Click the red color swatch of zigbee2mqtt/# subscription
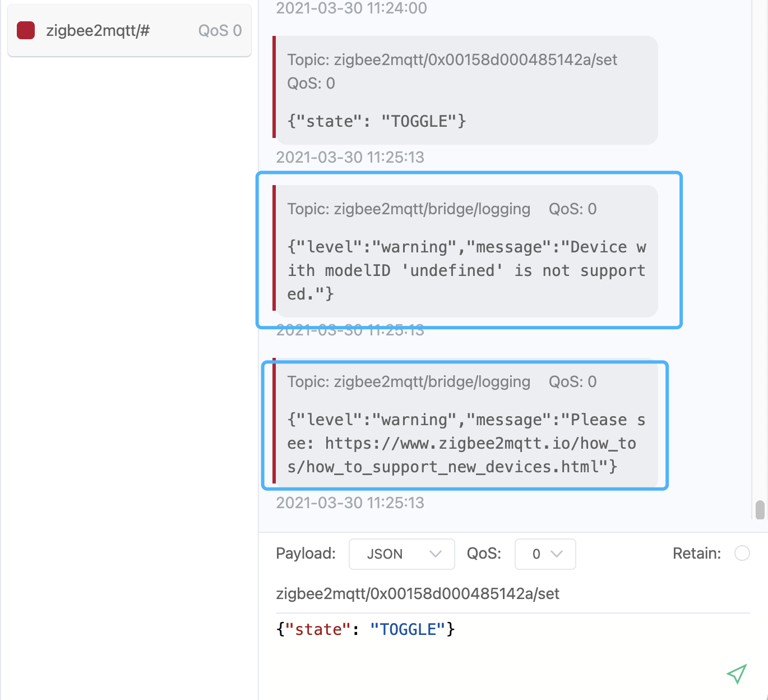768x700 pixels. (x=26, y=30)
